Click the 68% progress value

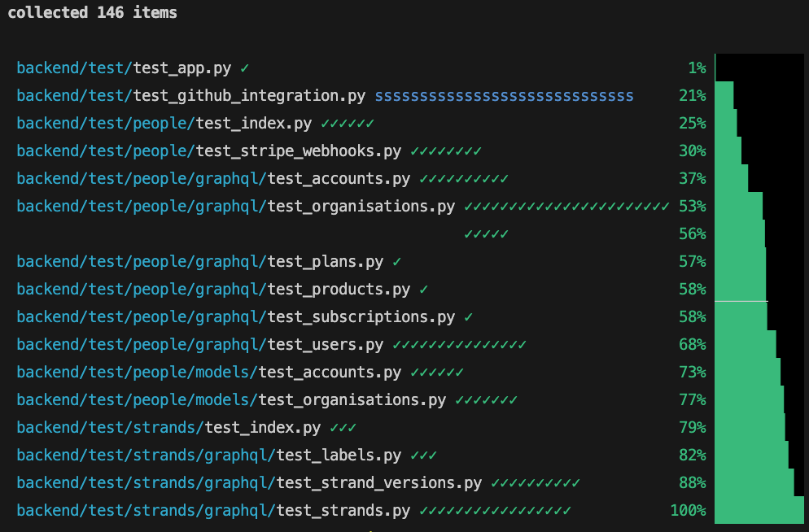point(693,345)
